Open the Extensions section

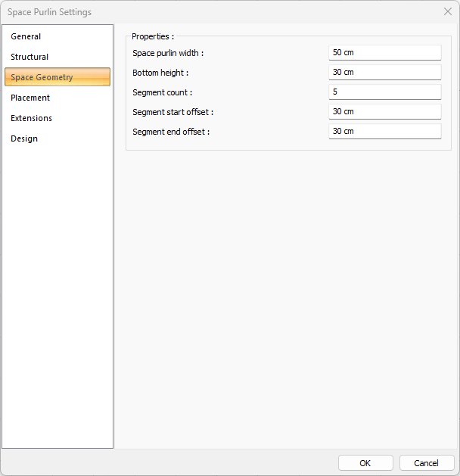[32, 118]
